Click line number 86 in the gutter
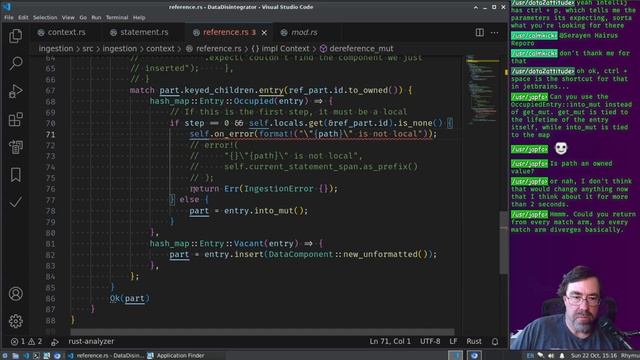 (50, 298)
